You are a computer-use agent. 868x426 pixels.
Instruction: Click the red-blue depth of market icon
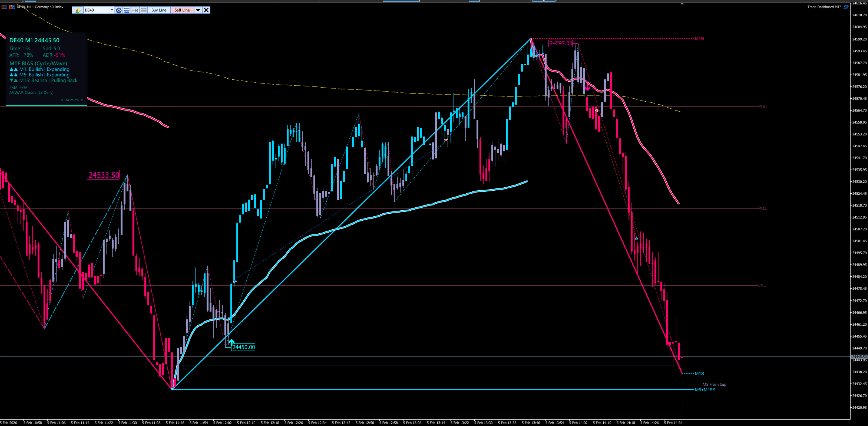[x=12, y=7]
